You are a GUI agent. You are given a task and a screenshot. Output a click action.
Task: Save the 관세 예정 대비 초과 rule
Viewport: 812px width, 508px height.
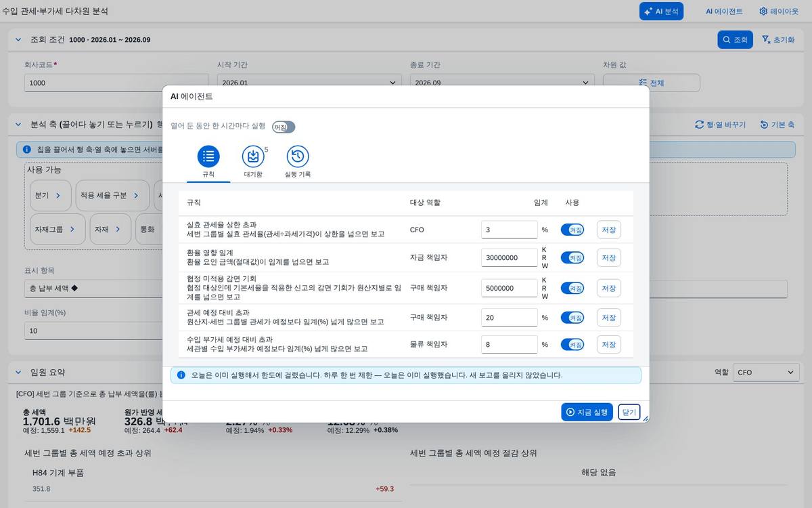pyautogui.click(x=609, y=317)
